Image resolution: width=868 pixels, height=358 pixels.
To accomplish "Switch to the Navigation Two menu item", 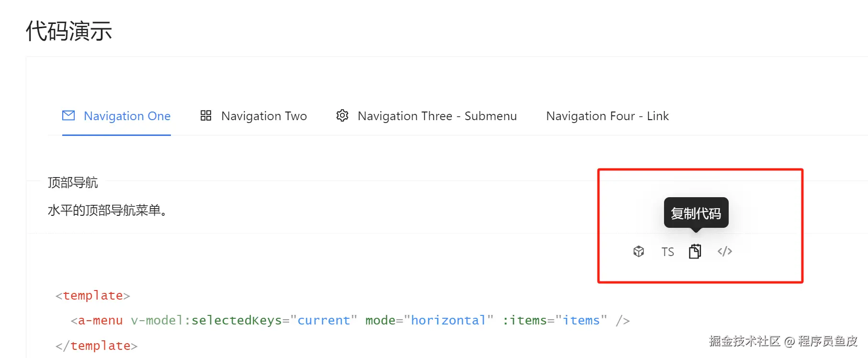I will [264, 116].
